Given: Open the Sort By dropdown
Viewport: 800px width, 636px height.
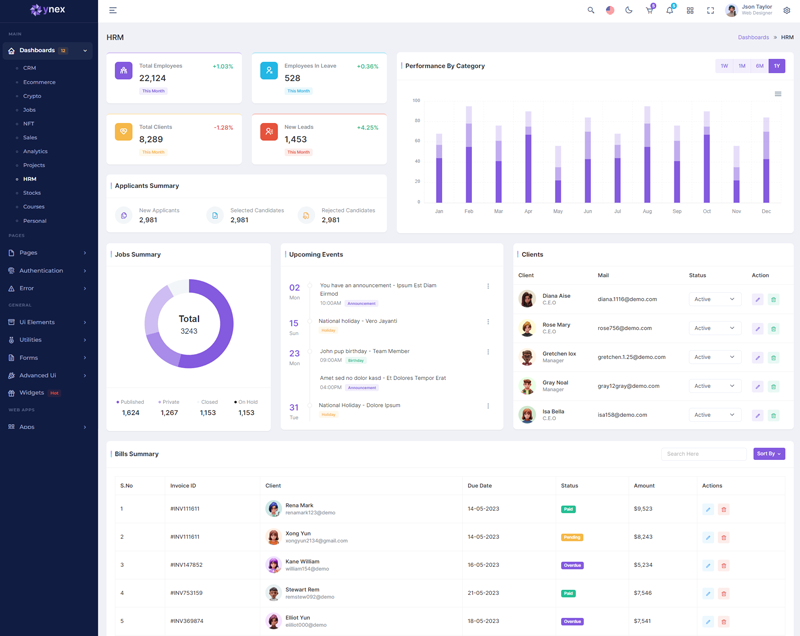Looking at the screenshot, I should click(768, 454).
